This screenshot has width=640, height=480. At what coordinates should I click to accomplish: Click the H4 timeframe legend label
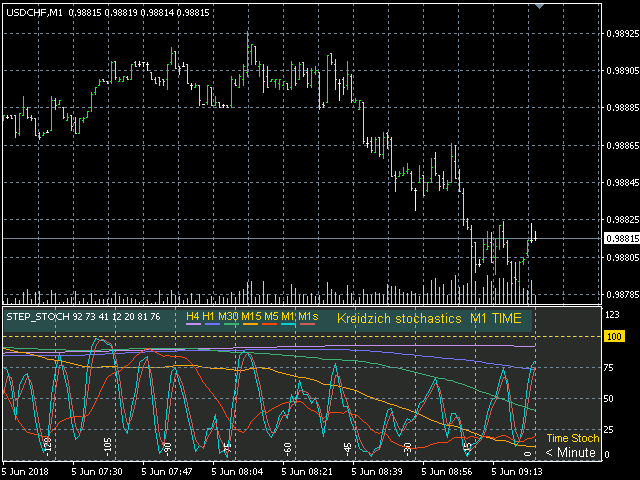pos(193,317)
